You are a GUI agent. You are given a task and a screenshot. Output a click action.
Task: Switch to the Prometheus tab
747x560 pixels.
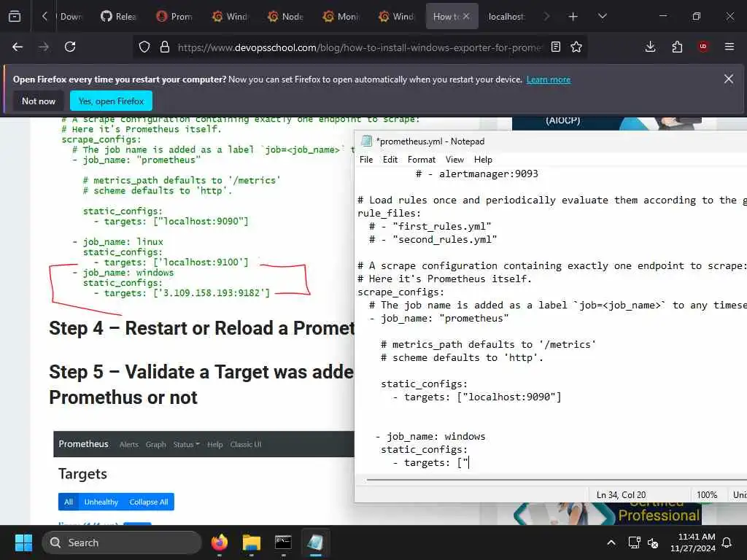click(174, 17)
